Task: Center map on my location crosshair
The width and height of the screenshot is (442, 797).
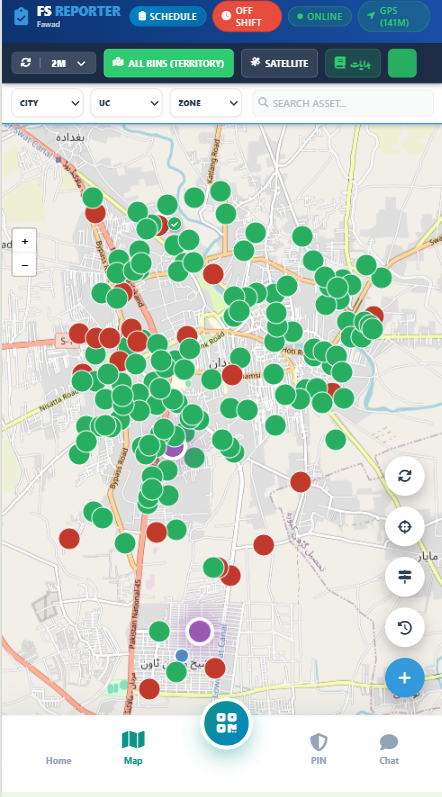Action: (x=405, y=527)
